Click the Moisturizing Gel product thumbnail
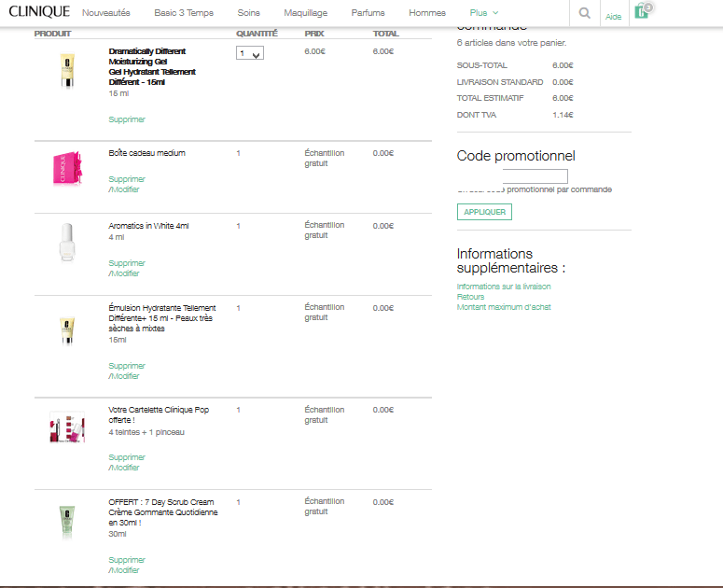The height and width of the screenshot is (588, 723). [x=65, y=72]
